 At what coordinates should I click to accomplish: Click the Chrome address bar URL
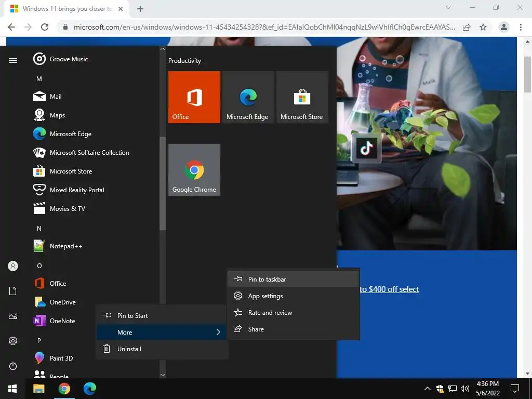[264, 27]
